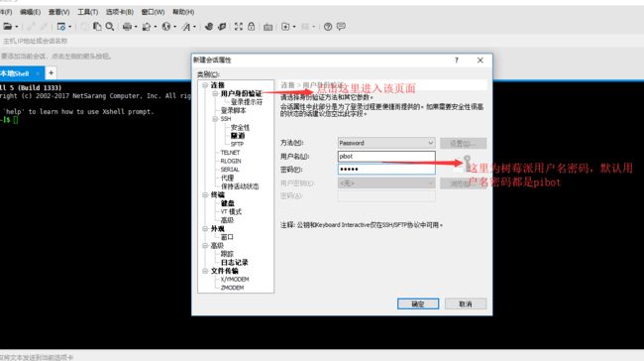Image resolution: width=644 pixels, height=361 pixels.
Task: Click the Find magnifier toolbar icon
Action: click(x=110, y=27)
